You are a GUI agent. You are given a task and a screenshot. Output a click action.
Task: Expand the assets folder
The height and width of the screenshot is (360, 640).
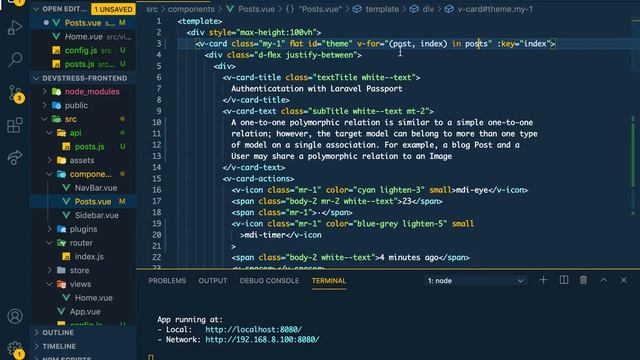click(x=83, y=160)
